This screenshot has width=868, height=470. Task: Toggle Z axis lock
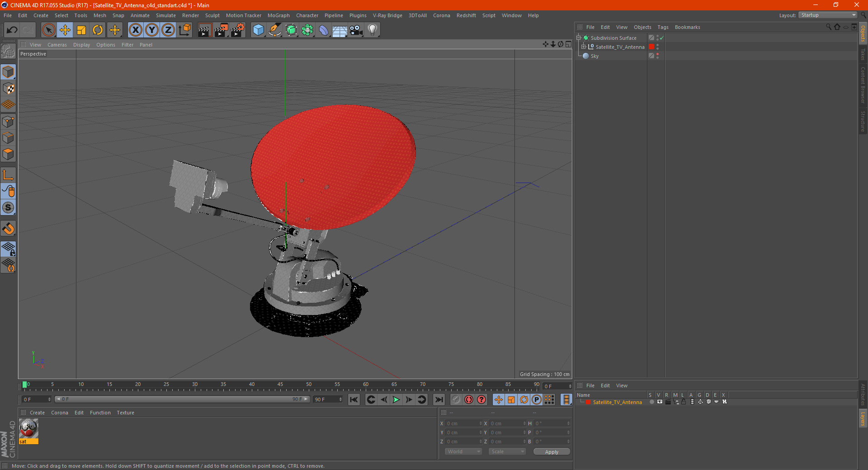click(168, 30)
